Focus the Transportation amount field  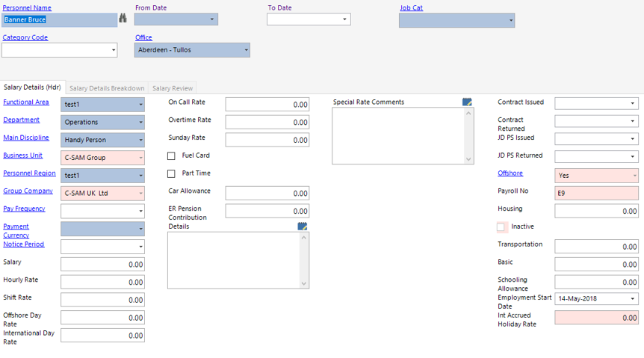[596, 247]
